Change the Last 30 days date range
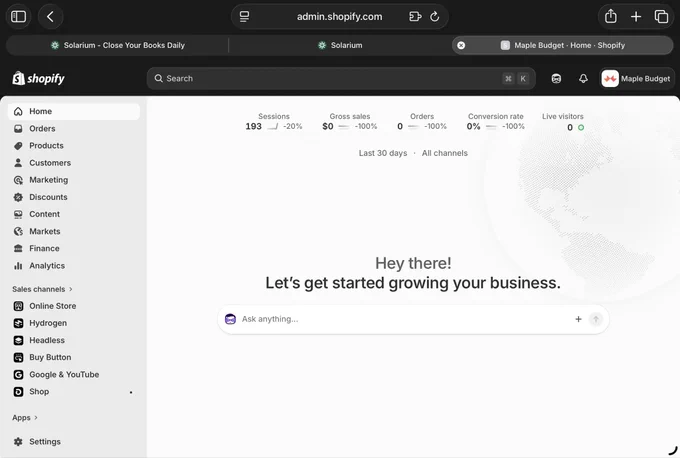 pos(383,153)
